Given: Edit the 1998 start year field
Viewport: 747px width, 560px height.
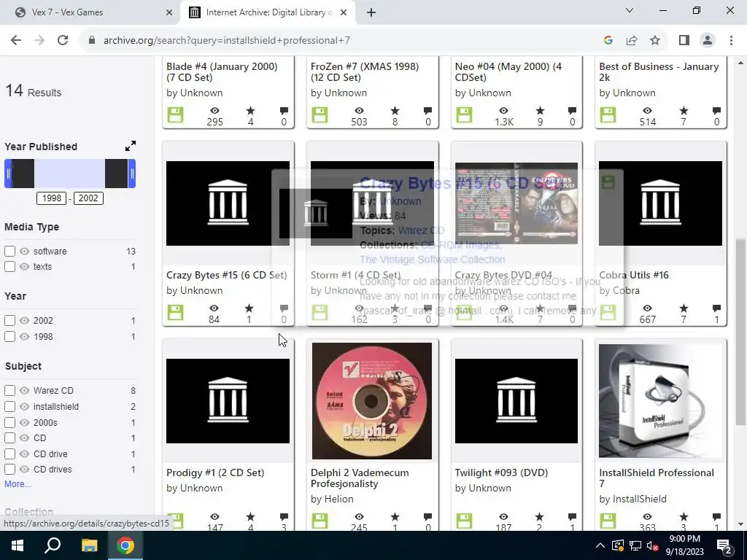Looking at the screenshot, I should click(52, 198).
